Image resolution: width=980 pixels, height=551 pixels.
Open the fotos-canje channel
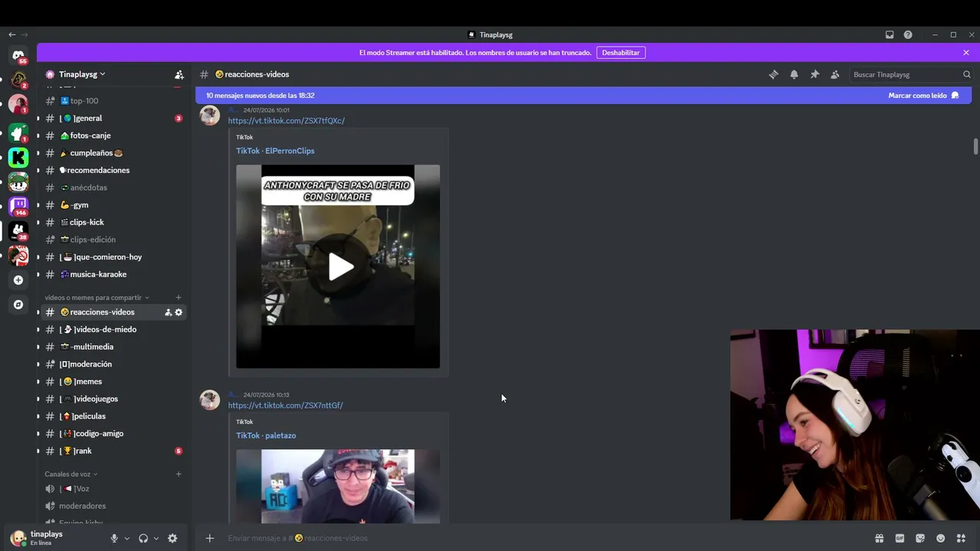click(x=113, y=135)
